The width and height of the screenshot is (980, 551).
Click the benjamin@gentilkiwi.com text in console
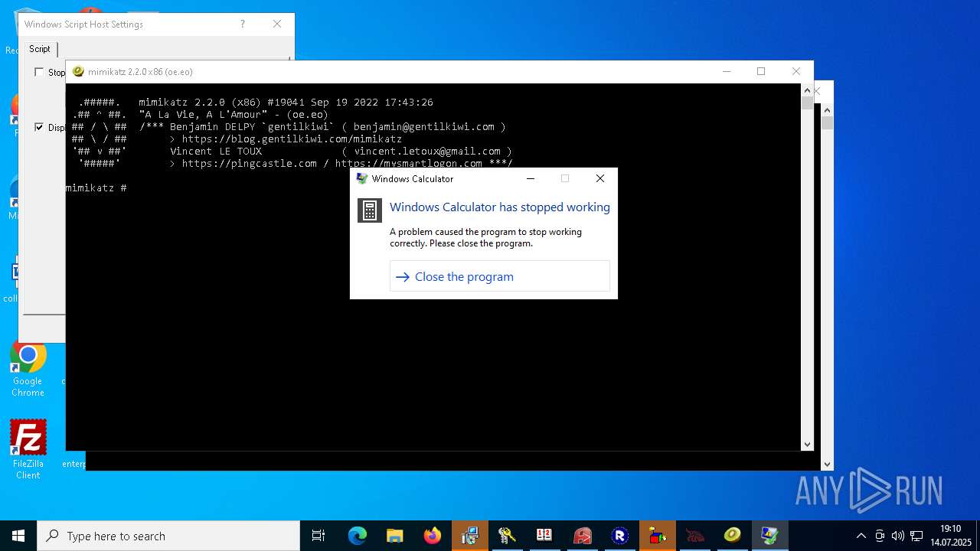[424, 126]
